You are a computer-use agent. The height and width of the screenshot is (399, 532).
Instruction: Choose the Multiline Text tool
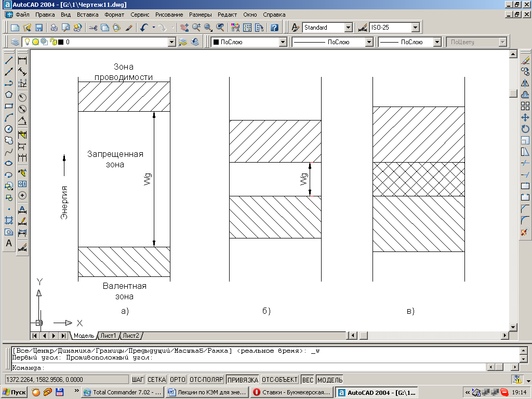click(9, 243)
